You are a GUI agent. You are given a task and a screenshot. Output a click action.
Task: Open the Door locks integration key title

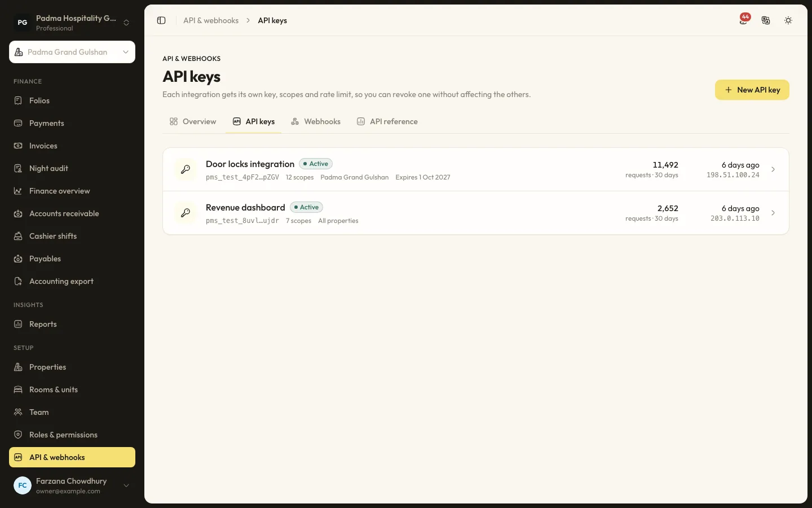point(250,164)
